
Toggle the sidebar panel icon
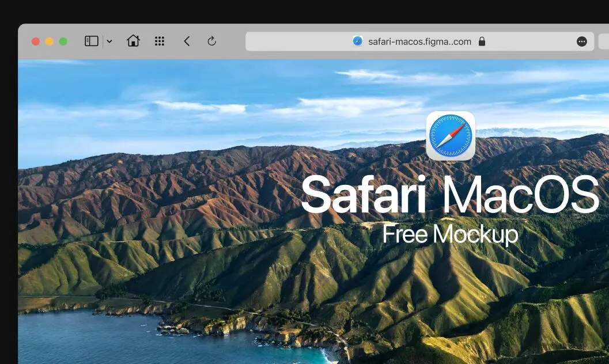click(92, 41)
